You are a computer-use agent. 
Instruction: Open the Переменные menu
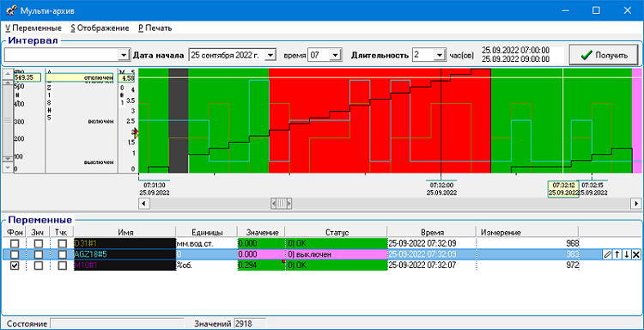(33, 28)
